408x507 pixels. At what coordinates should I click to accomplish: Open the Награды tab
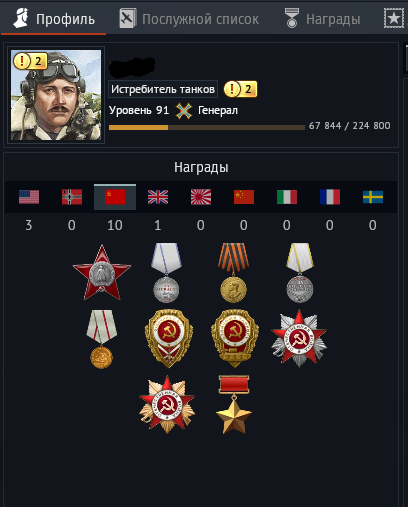[322, 19]
